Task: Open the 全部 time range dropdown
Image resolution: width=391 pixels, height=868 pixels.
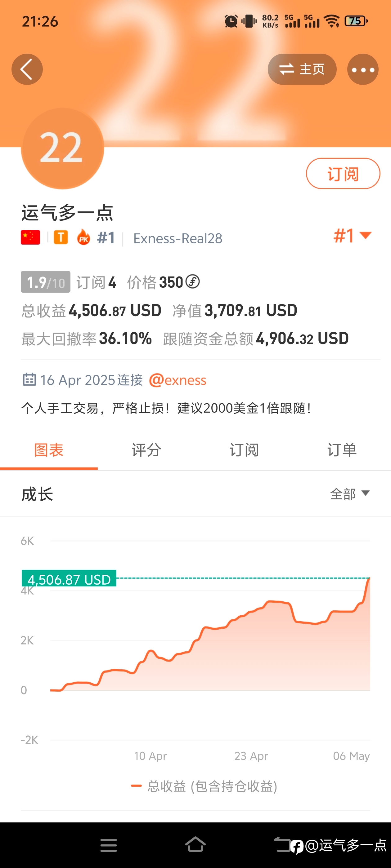Action: 350,494
